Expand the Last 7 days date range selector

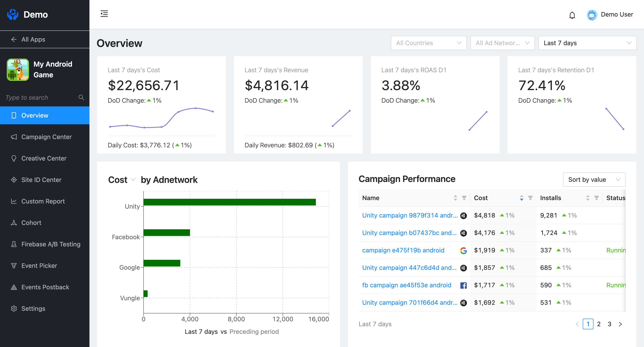click(587, 43)
